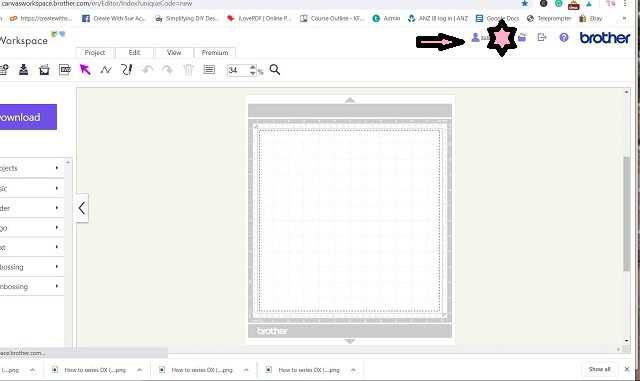Image resolution: width=640 pixels, height=381 pixels.
Task: Open the image tracing toolbar icon
Action: click(44, 70)
